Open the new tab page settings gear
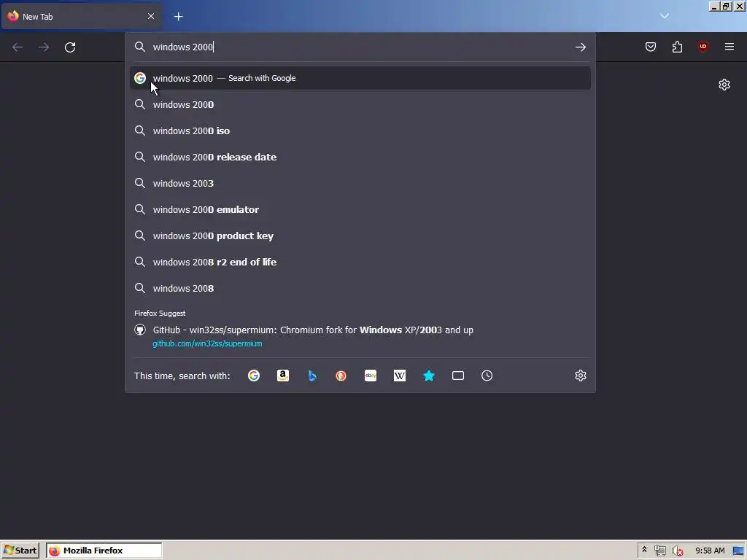This screenshot has width=747, height=560. pos(724,85)
